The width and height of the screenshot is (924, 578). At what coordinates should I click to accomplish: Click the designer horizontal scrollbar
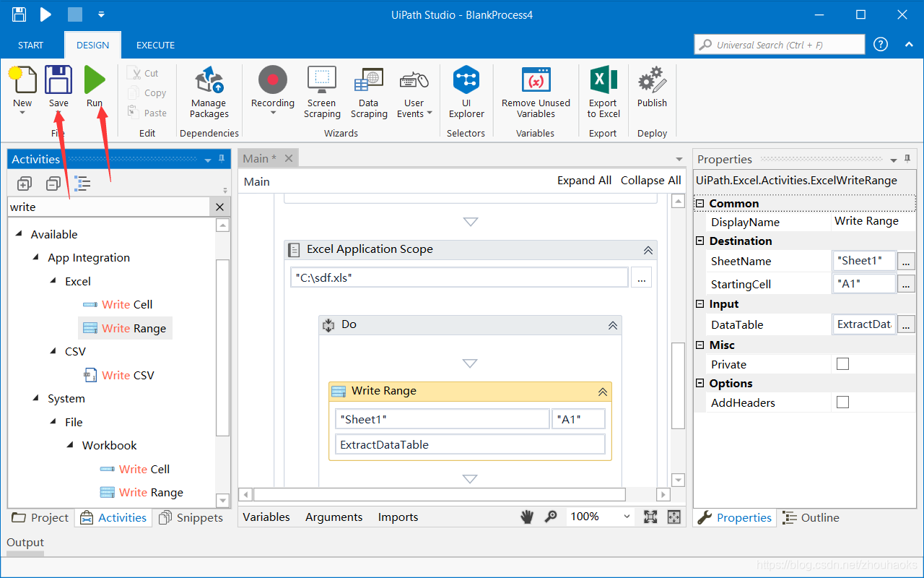point(439,495)
